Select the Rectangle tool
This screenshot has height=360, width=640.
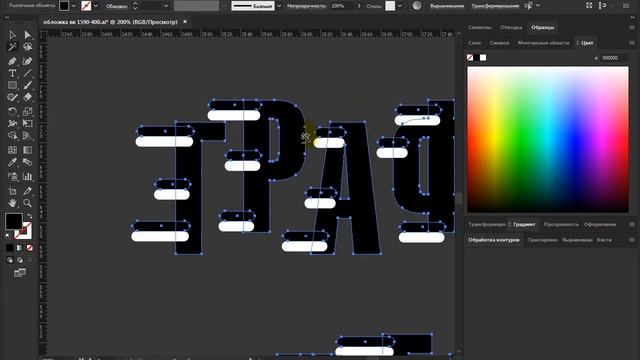[x=12, y=85]
